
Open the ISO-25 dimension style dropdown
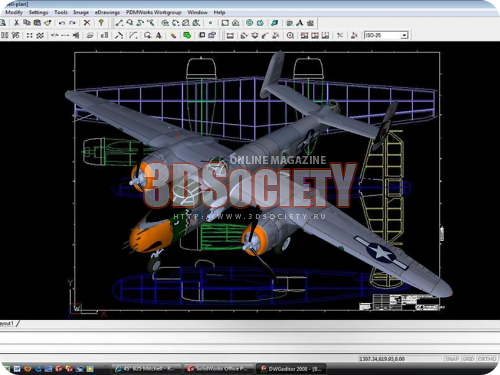pos(404,35)
